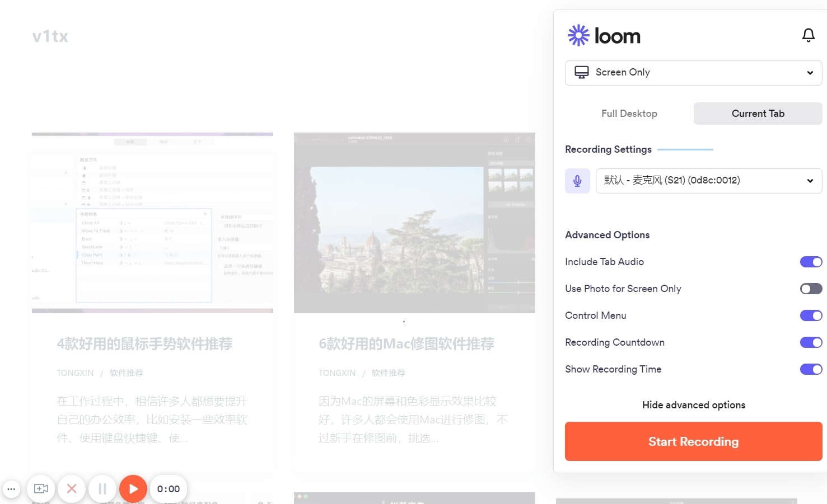Switch to the Full Desktop tab

[629, 114]
